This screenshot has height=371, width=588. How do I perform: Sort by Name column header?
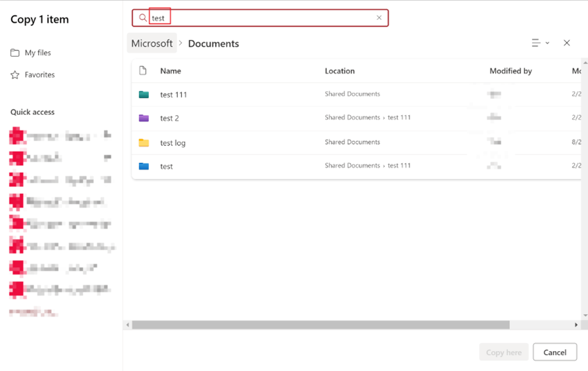point(171,71)
